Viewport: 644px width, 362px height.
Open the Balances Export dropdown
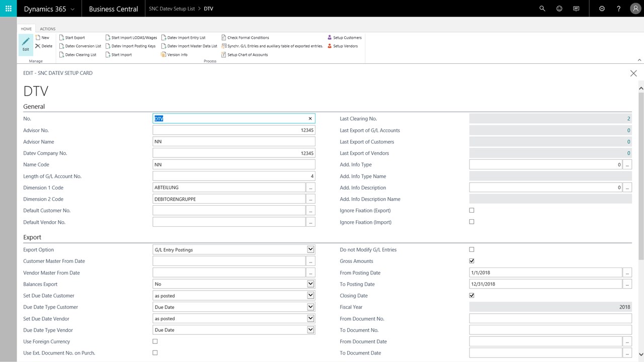[310, 284]
